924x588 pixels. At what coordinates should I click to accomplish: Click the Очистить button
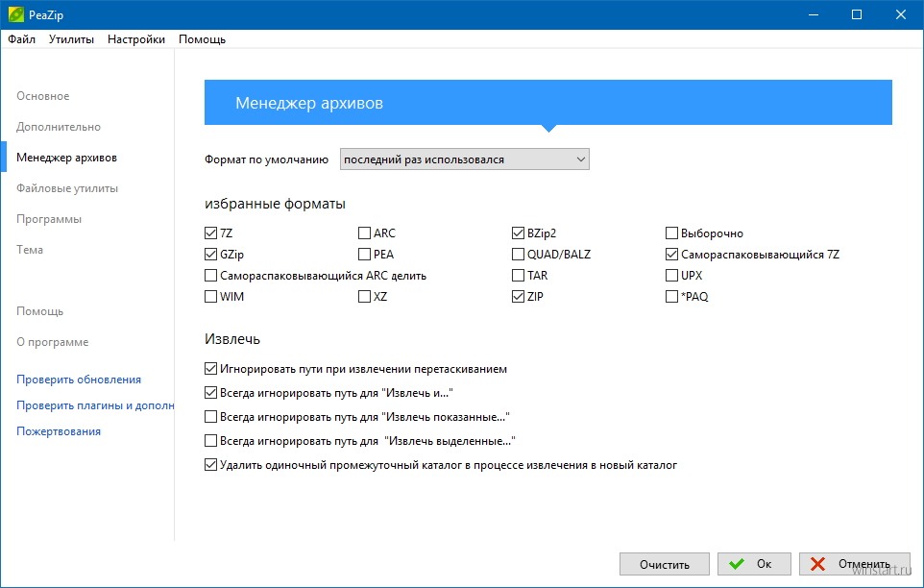[x=664, y=564]
